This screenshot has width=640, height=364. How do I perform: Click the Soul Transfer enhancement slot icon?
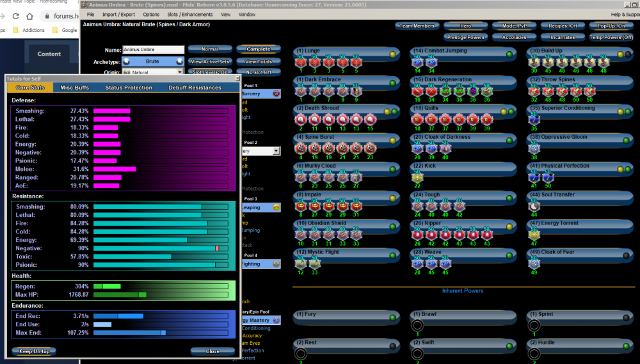coord(535,206)
